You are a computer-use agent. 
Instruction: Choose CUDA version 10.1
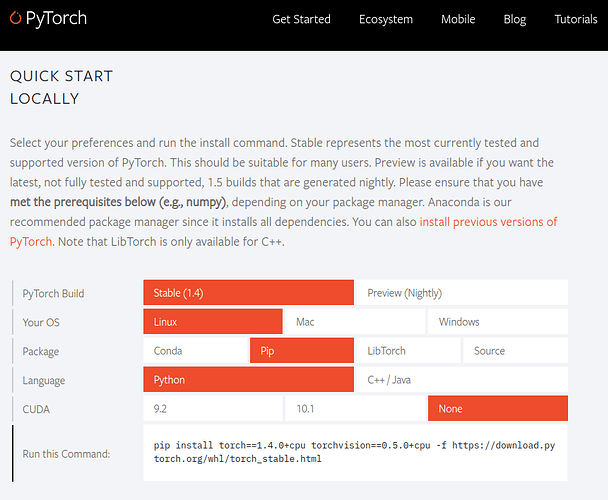(355, 408)
